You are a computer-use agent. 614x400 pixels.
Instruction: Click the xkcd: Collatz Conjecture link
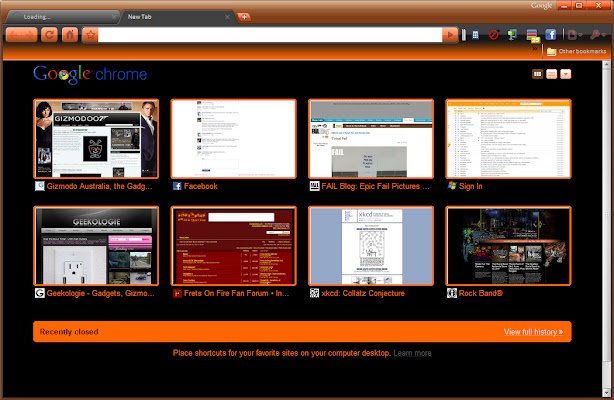click(x=363, y=293)
